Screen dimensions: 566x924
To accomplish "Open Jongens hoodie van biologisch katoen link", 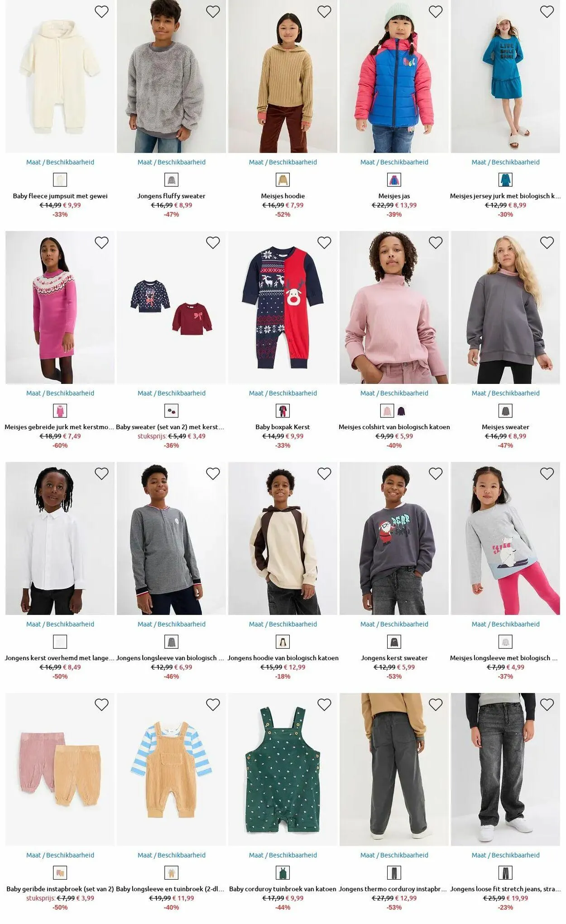I will coord(283,658).
